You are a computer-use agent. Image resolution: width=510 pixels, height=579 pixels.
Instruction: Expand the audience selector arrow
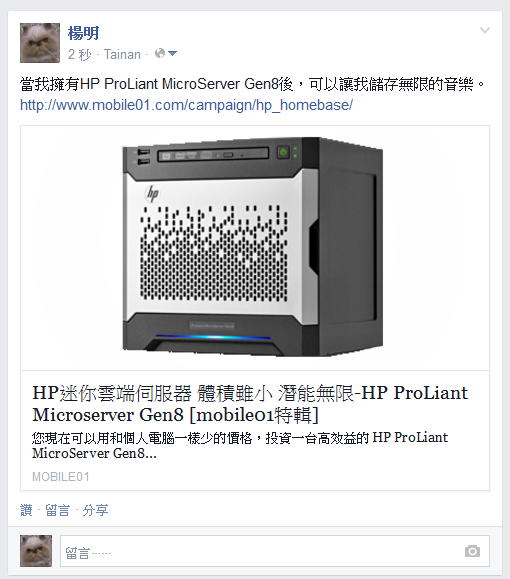[x=172, y=54]
